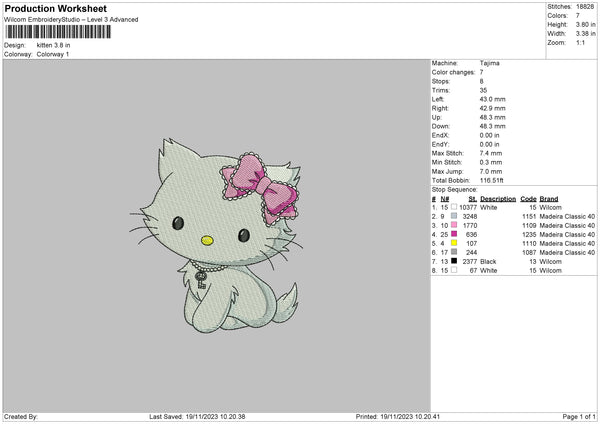
Task: Click stitch count '107' in row 5
Action: 471,243
